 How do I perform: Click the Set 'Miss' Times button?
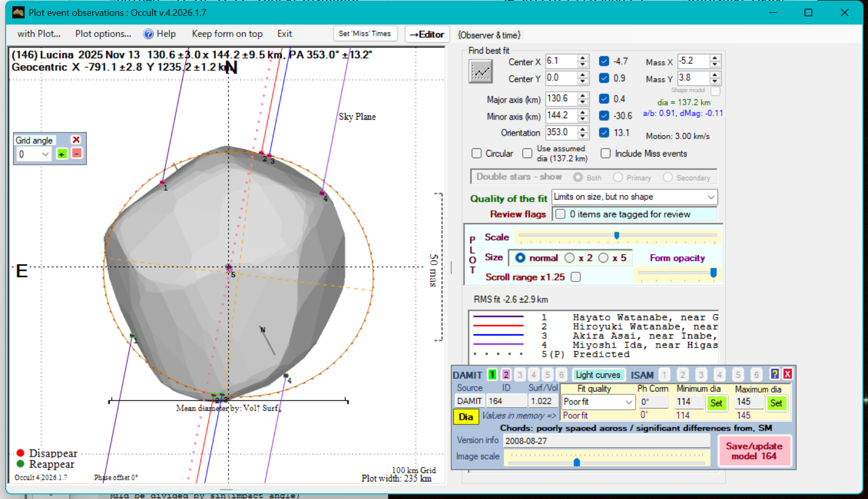tap(365, 34)
